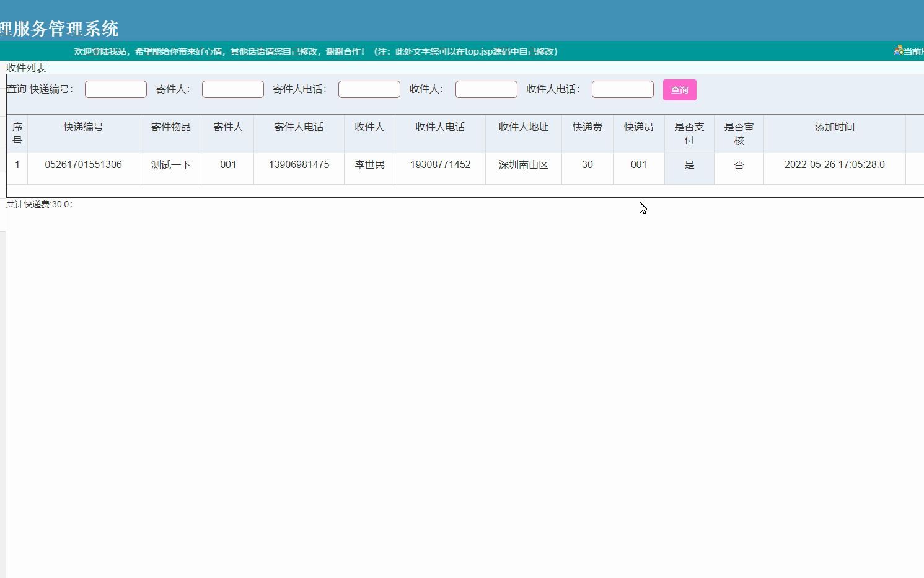Click the 否 value under 是否审核
Viewport: 924px width, 578px height.
(x=739, y=164)
